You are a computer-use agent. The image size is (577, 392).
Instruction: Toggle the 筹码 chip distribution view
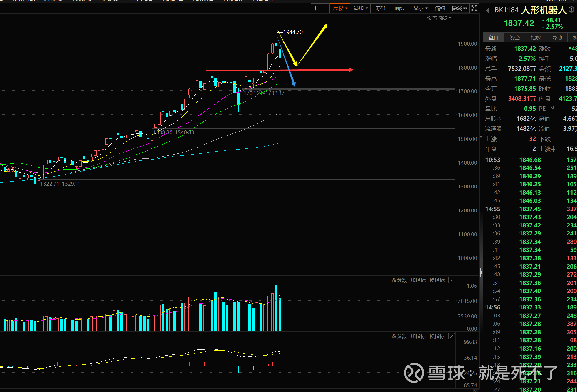pyautogui.click(x=380, y=8)
